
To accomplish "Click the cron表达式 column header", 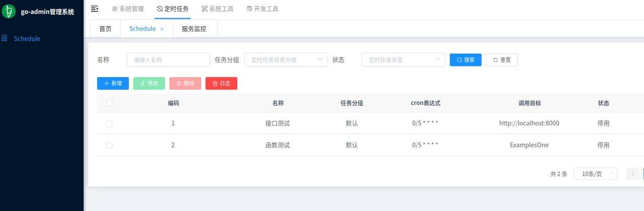I will (426, 103).
